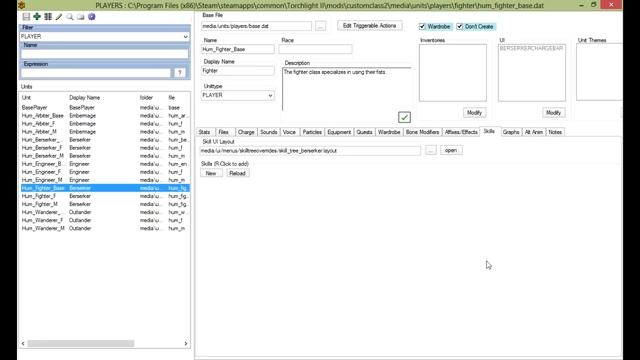Click Modify under the Inventories list
The height and width of the screenshot is (360, 640).
[x=474, y=113]
